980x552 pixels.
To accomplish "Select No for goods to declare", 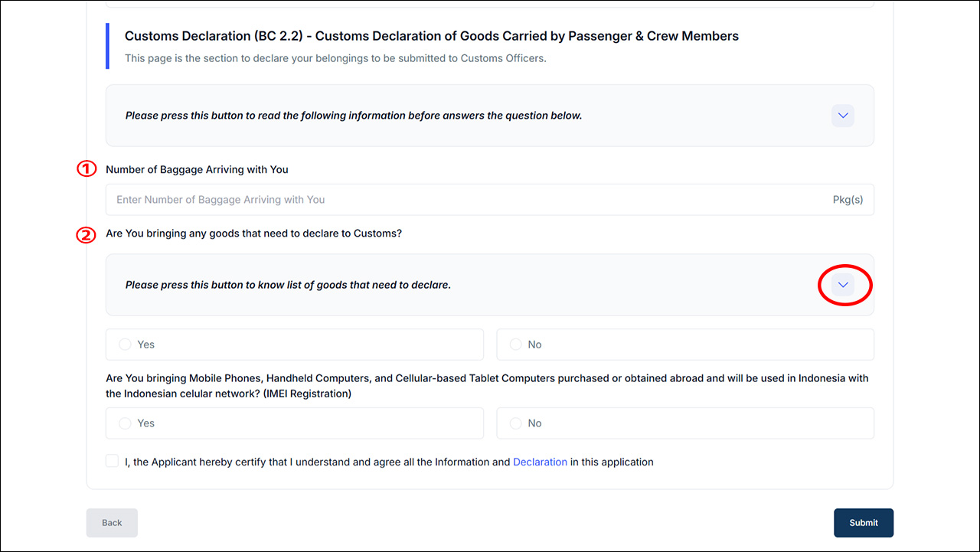I will click(x=516, y=345).
